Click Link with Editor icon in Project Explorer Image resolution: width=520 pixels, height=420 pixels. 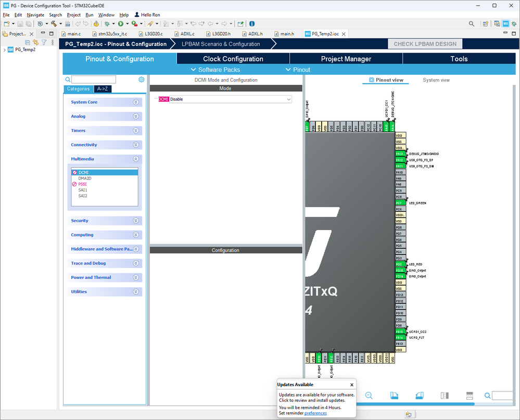point(35,43)
